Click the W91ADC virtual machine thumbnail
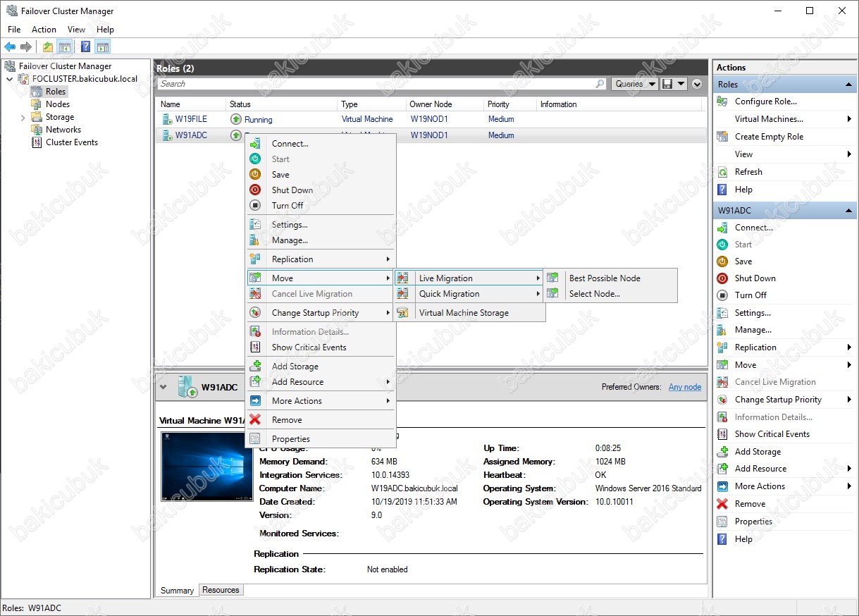 [206, 467]
